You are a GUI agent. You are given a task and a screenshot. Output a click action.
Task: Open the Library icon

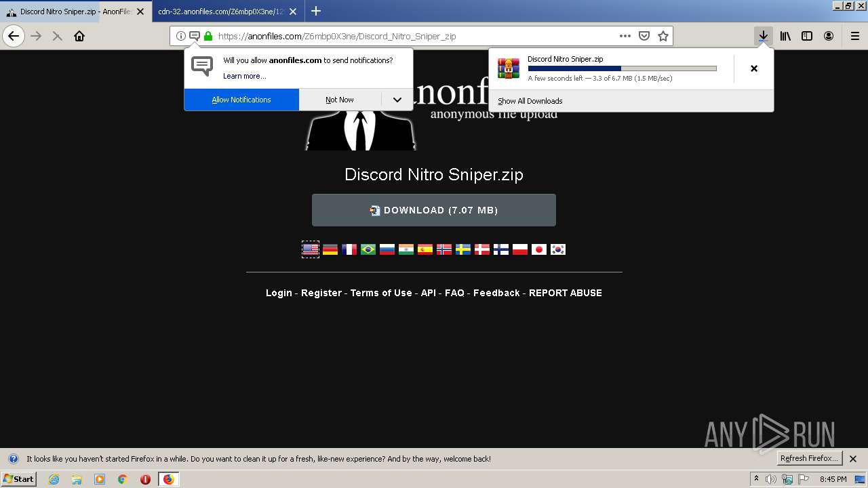pyautogui.click(x=785, y=36)
